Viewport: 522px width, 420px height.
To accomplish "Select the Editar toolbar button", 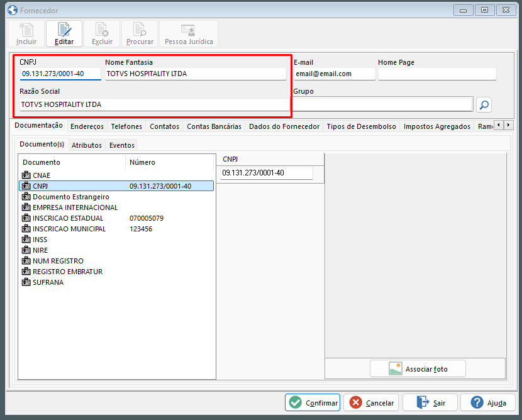I will (x=64, y=34).
